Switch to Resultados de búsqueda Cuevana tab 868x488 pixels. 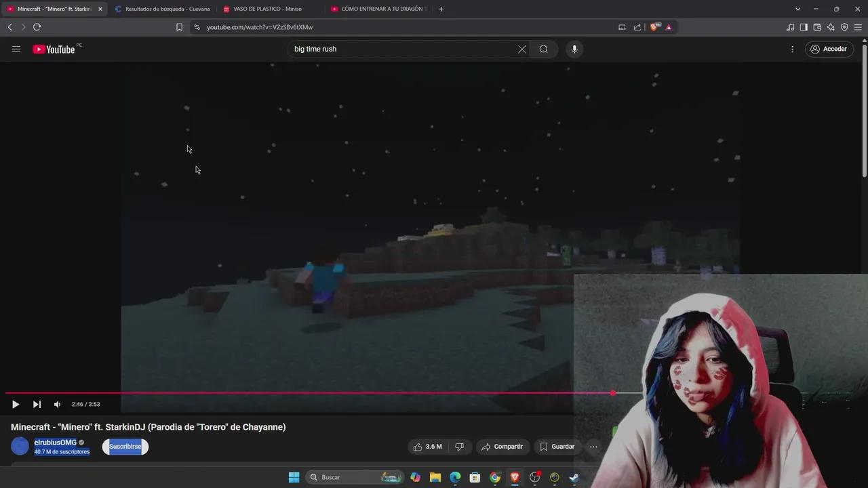(x=162, y=9)
